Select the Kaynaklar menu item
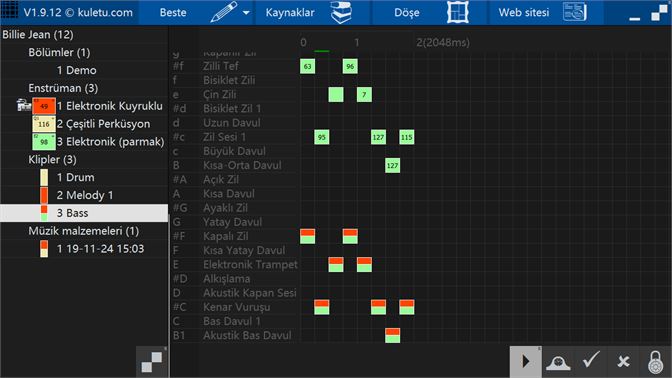Screen dimensions: 672x378 click(290, 12)
